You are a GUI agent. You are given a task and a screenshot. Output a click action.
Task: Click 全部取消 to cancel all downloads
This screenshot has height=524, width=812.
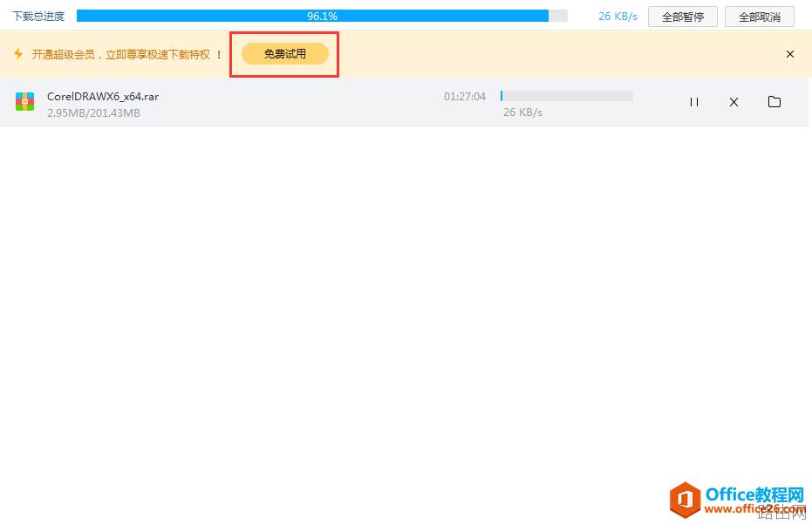click(x=759, y=16)
